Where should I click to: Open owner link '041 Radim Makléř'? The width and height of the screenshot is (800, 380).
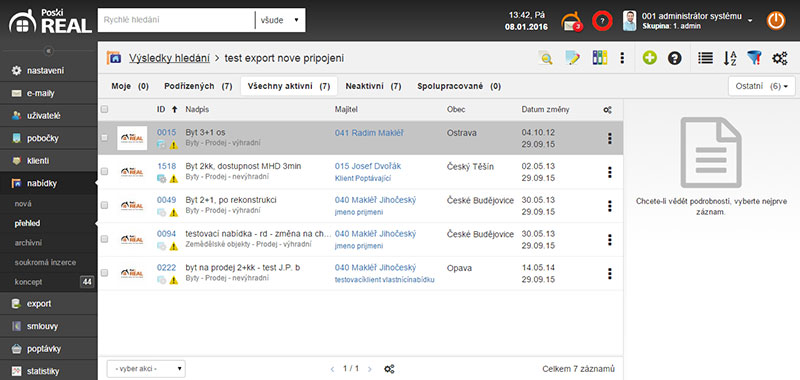[369, 133]
